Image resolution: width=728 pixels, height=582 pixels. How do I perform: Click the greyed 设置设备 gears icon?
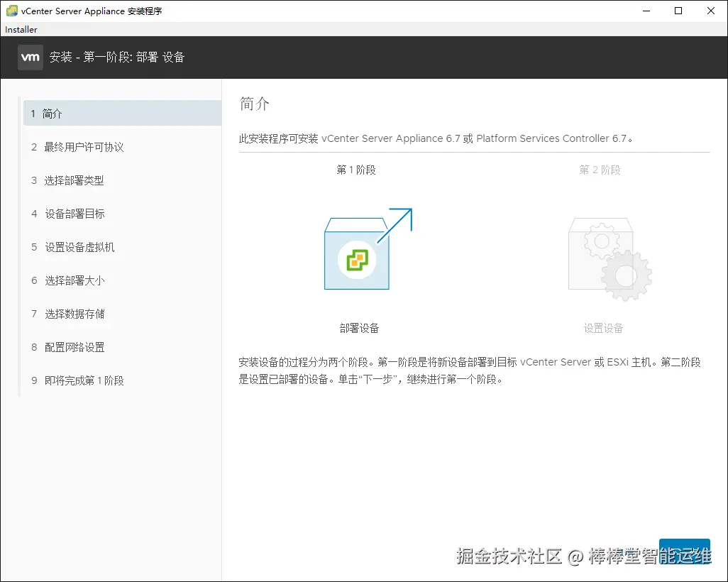click(x=610, y=259)
